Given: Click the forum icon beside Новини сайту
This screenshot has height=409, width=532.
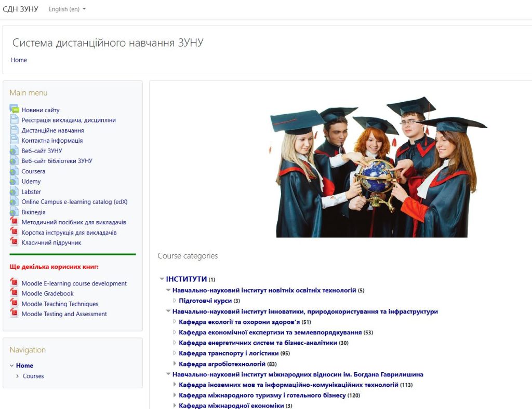Looking at the screenshot, I should (x=14, y=110).
